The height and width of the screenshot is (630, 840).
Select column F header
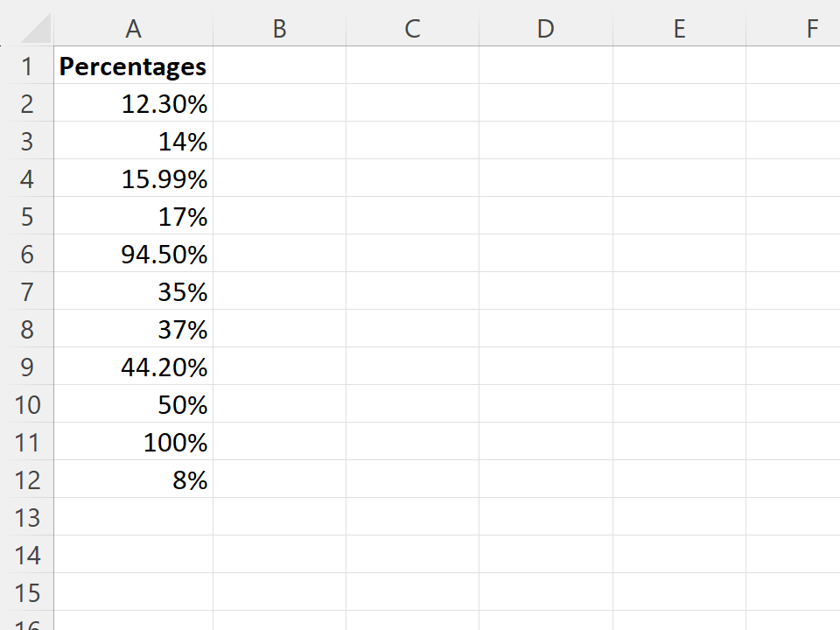tap(811, 28)
